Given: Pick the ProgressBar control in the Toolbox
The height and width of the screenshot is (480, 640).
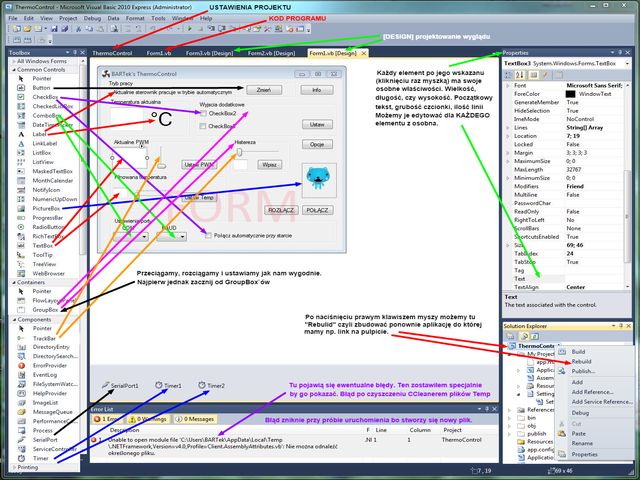Looking at the screenshot, I should tap(47, 218).
